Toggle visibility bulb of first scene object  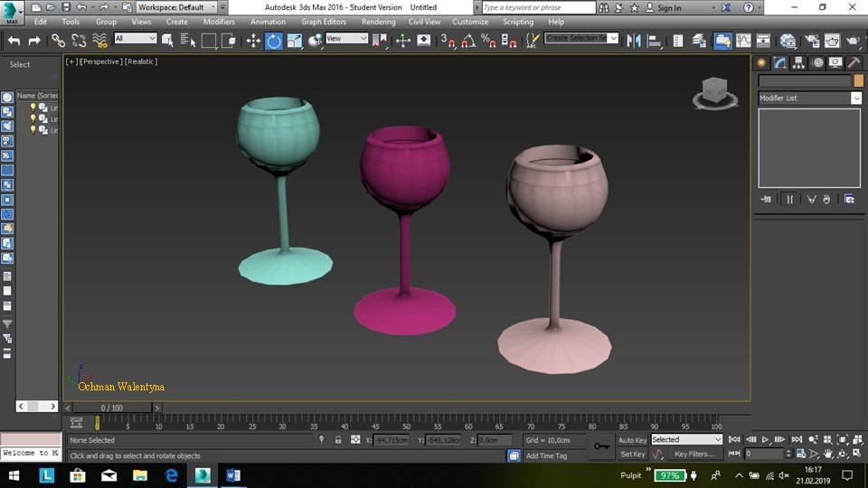pyautogui.click(x=33, y=108)
